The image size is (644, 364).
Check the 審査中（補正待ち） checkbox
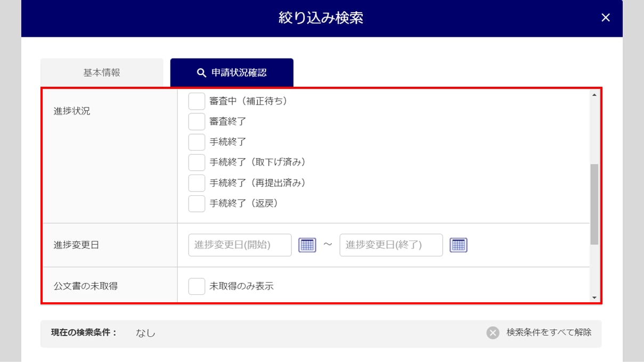[x=197, y=101]
